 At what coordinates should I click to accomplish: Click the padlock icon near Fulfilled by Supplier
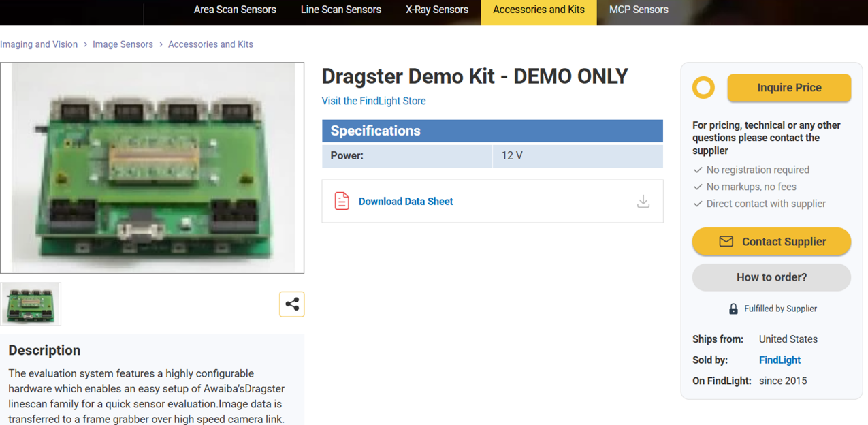(733, 309)
